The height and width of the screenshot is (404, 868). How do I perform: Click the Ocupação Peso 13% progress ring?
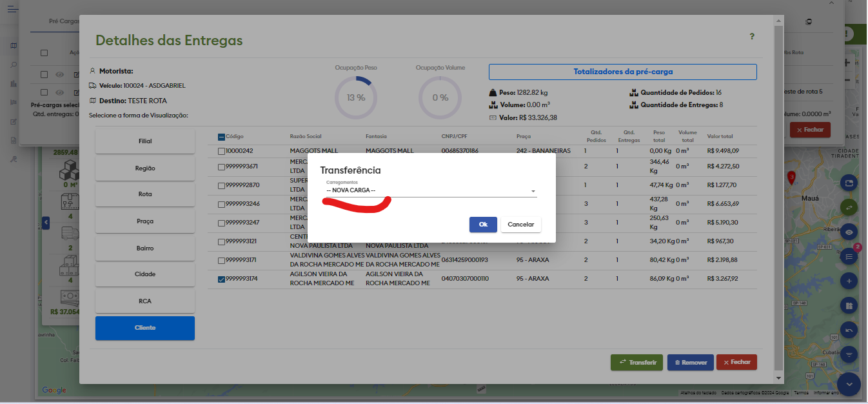[355, 98]
